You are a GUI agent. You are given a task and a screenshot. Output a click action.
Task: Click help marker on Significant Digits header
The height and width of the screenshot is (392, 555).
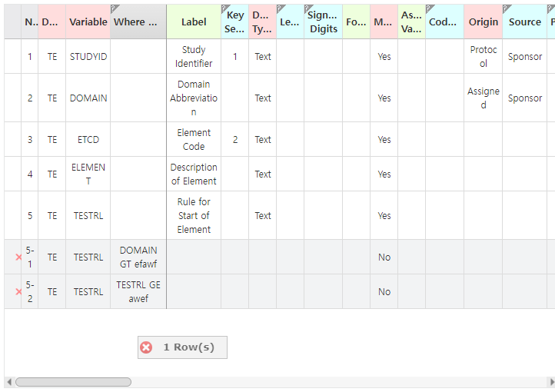coord(308,8)
